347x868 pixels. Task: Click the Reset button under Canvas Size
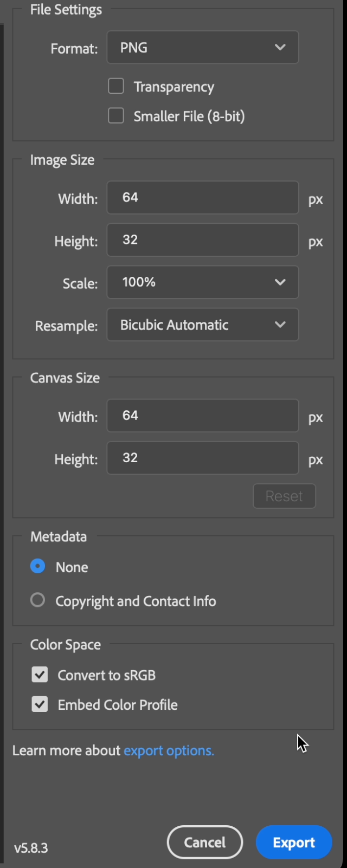tap(284, 496)
